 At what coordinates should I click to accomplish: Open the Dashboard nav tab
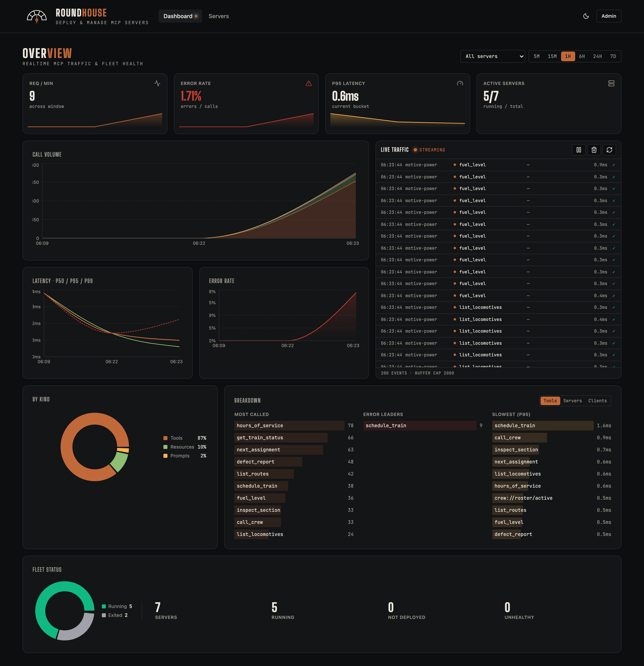tap(180, 16)
